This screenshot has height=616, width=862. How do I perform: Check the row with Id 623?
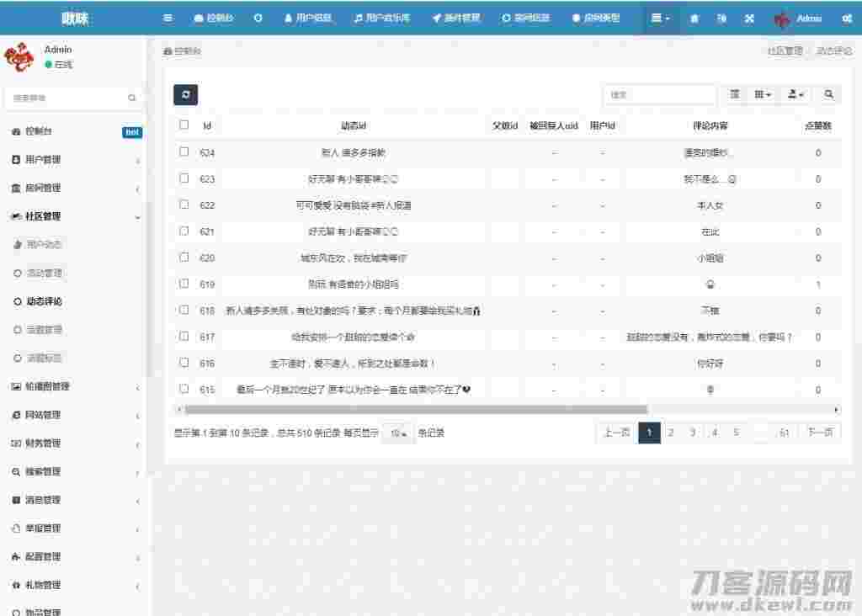pos(184,178)
